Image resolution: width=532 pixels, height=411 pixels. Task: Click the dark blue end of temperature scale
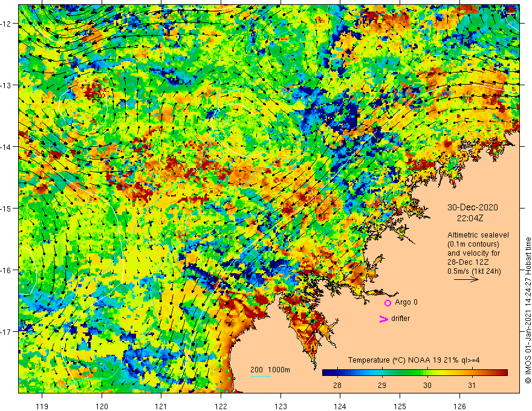326,373
